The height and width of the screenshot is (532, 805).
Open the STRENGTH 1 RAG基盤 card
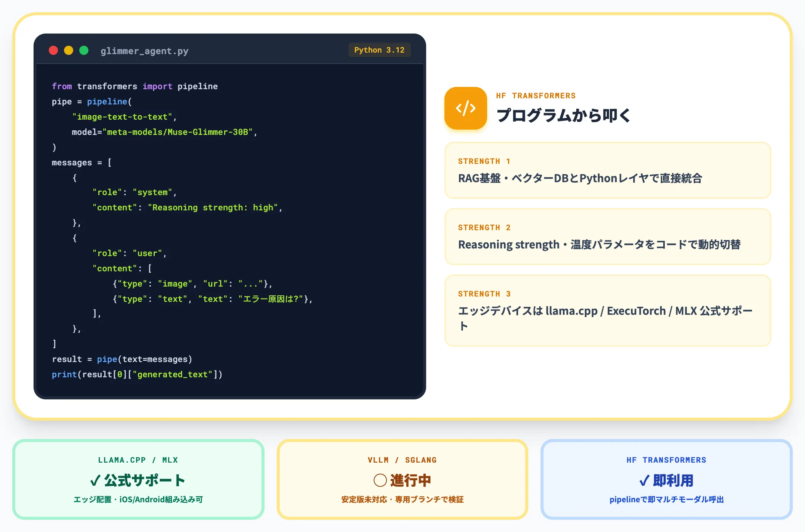click(x=608, y=170)
